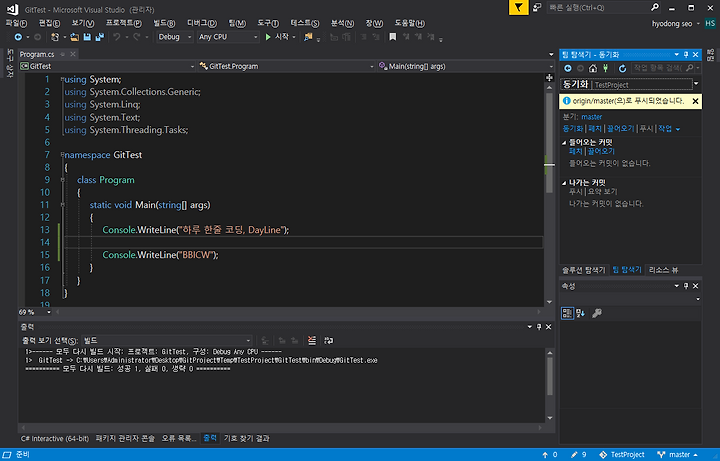Screen dimensions: 720x461
Task: Open the Debug configuration dropdown
Action: (x=174, y=37)
